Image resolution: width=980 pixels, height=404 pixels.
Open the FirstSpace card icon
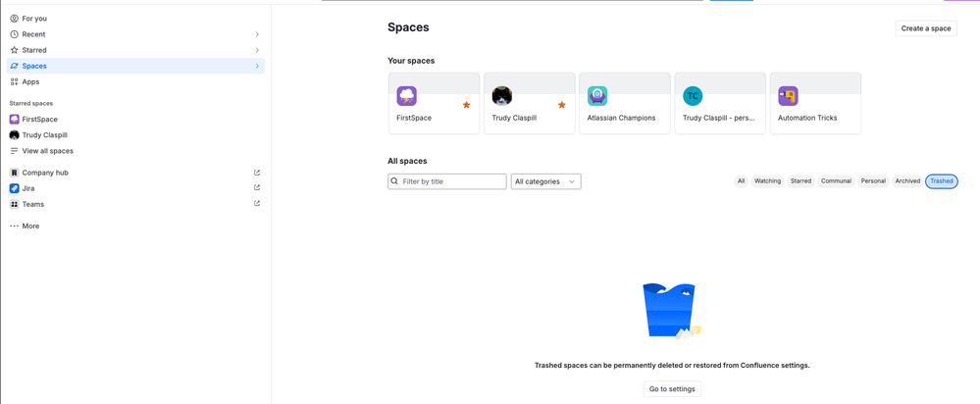click(407, 96)
